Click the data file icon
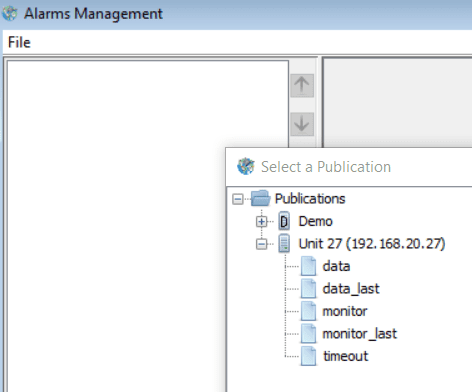The image size is (472, 392). pyautogui.click(x=308, y=266)
